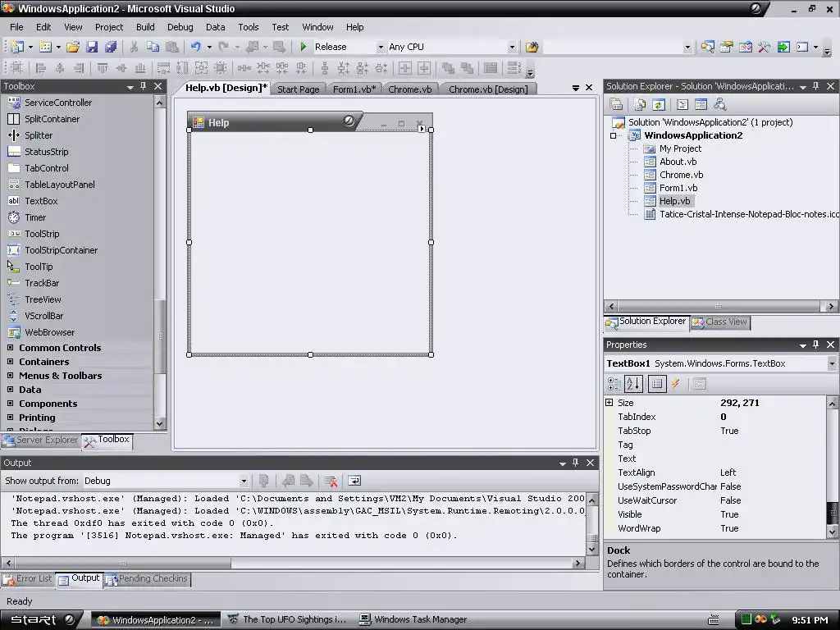Click the Properties icon in Solution Explorer toolbar

[x=616, y=104]
